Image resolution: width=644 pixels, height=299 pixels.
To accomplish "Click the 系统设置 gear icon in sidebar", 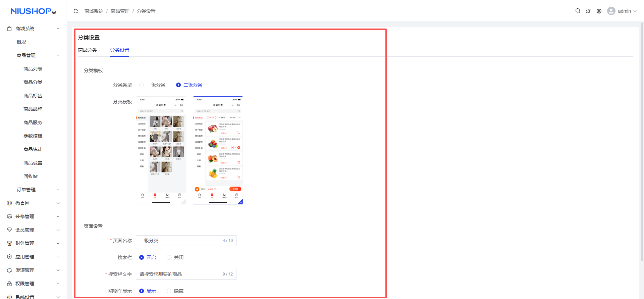I will [9, 297].
